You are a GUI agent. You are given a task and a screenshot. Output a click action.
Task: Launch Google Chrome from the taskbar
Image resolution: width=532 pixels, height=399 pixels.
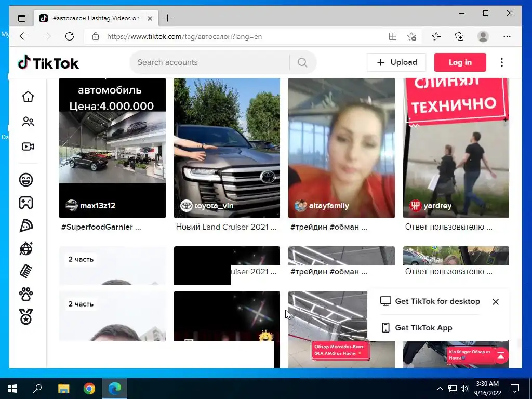(89, 389)
